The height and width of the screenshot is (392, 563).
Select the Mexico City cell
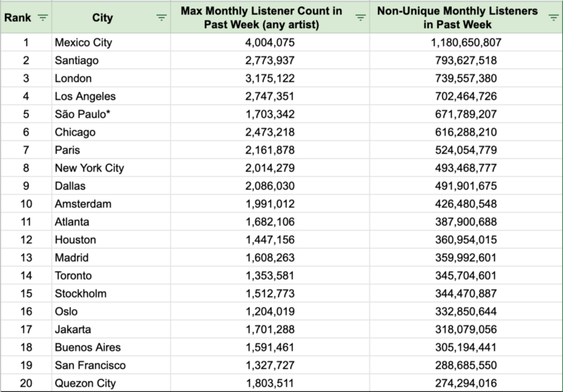coord(111,42)
